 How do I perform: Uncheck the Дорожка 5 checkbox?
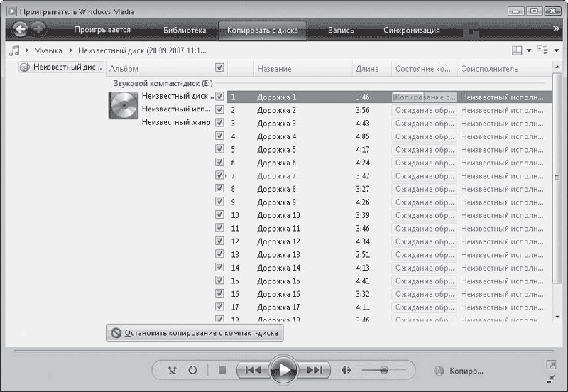point(219,149)
